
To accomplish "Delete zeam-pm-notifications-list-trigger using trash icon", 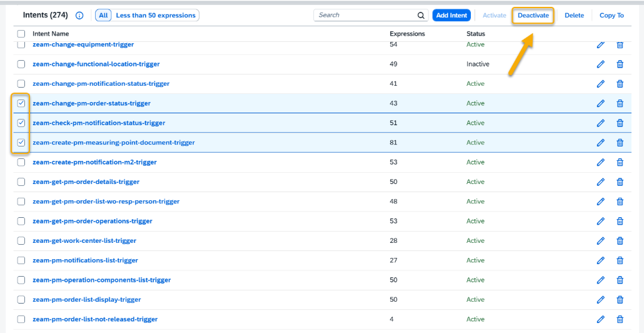I will click(620, 260).
